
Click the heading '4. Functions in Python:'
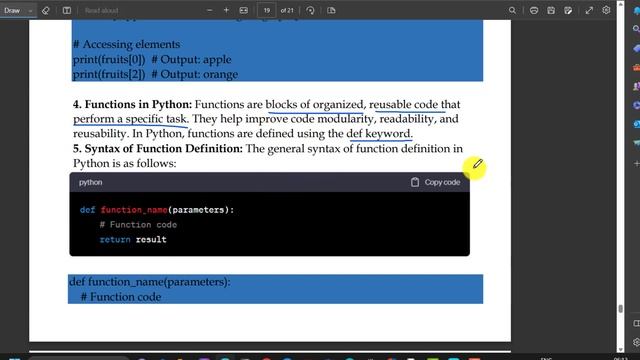tap(132, 104)
